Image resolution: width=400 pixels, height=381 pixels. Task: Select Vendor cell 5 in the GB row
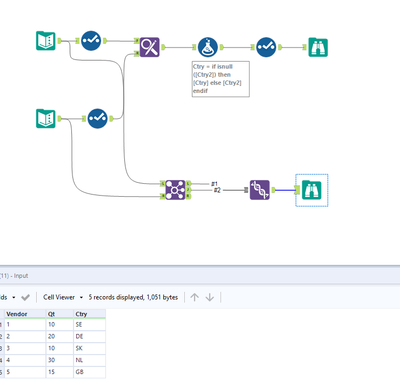pyautogui.click(x=25, y=372)
